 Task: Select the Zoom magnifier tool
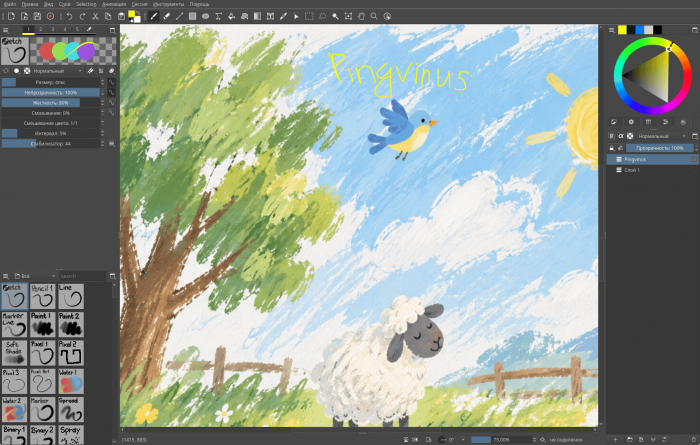pos(374,17)
